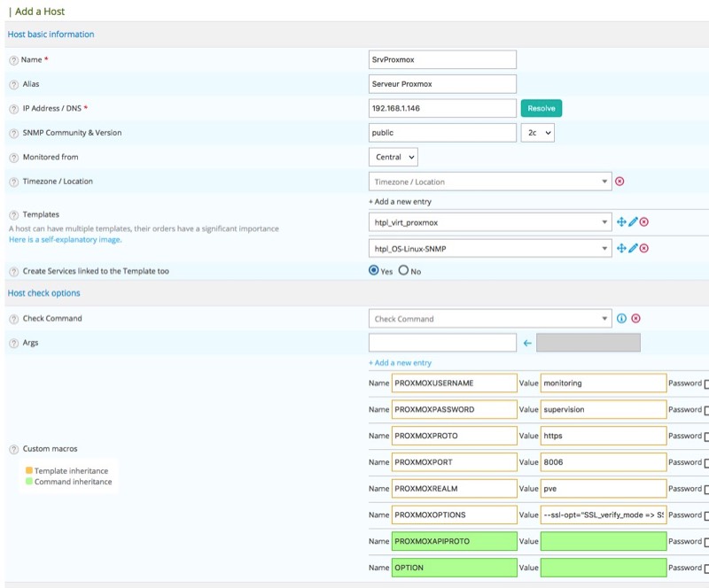The width and height of the screenshot is (709, 588).
Task: Click the help icon next to Name
Action: (x=13, y=59)
